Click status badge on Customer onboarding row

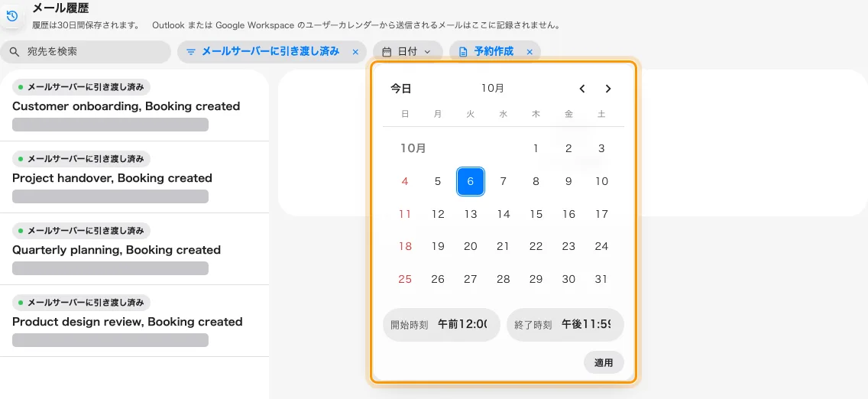coord(81,87)
